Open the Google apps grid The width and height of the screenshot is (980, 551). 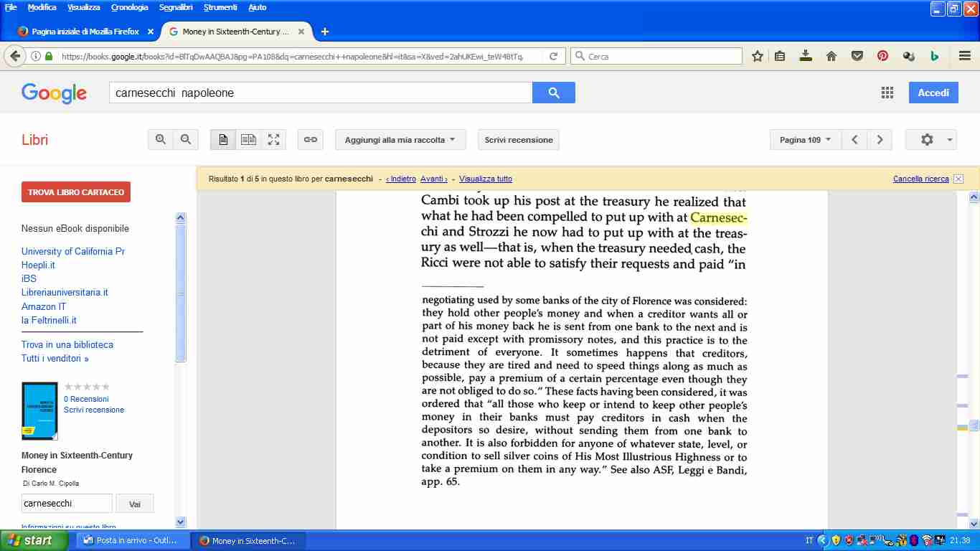pos(887,93)
